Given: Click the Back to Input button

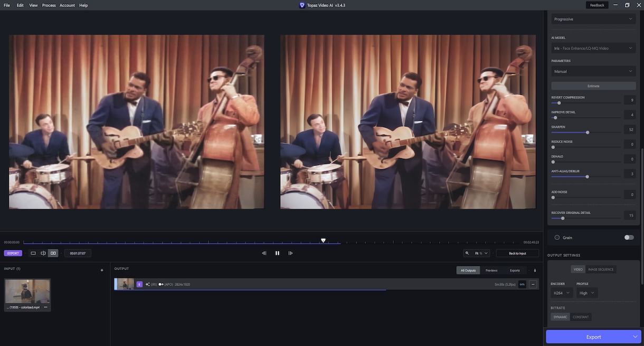Looking at the screenshot, I should (517, 253).
